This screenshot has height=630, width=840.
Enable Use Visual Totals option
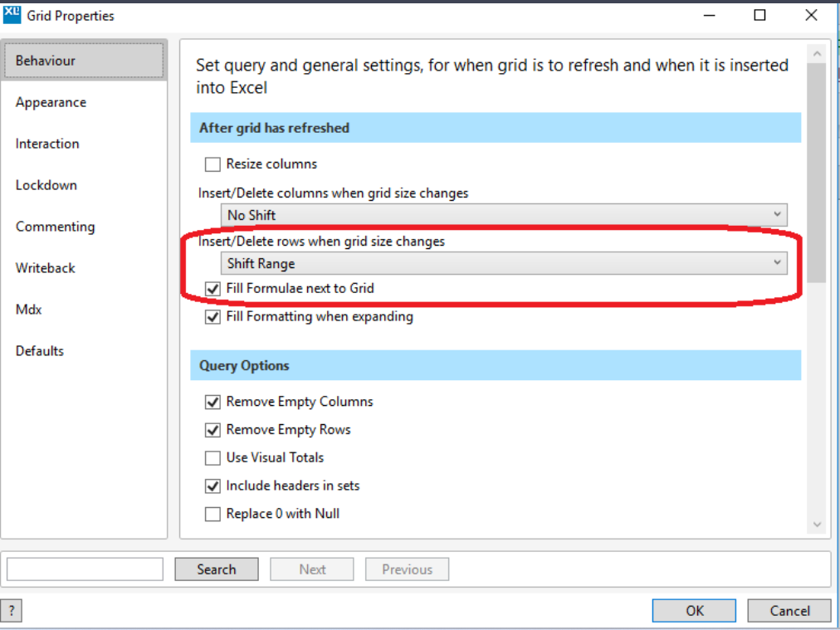pyautogui.click(x=213, y=458)
